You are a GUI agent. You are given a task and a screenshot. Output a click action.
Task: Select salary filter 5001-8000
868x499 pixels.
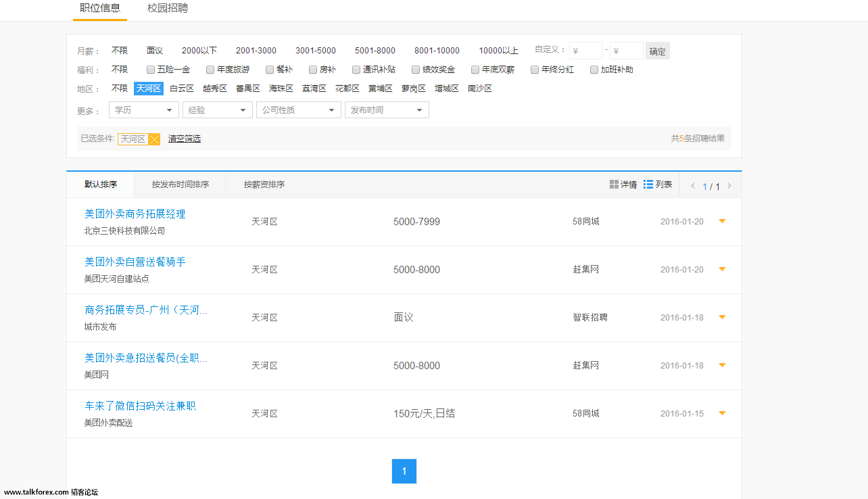[x=375, y=51]
